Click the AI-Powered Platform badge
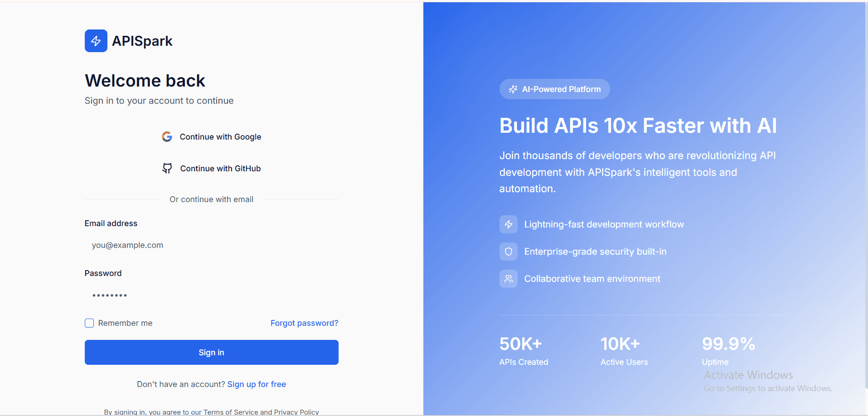This screenshot has width=868, height=416. click(555, 89)
